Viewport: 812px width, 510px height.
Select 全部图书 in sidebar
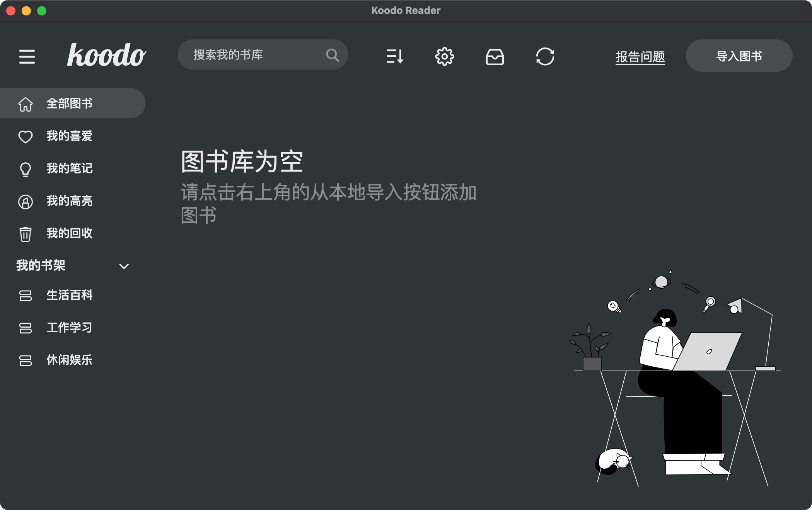tap(73, 103)
